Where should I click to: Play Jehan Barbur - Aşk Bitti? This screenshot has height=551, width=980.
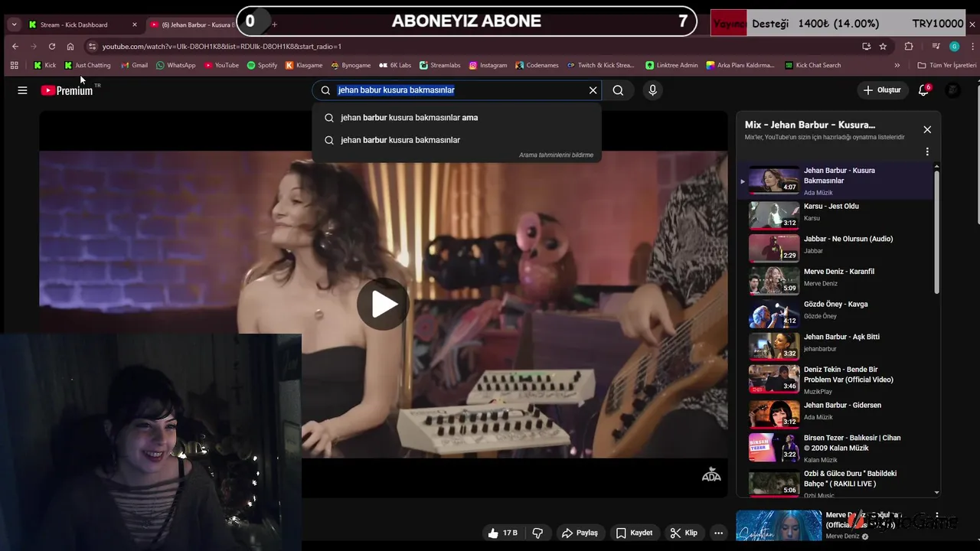point(835,346)
